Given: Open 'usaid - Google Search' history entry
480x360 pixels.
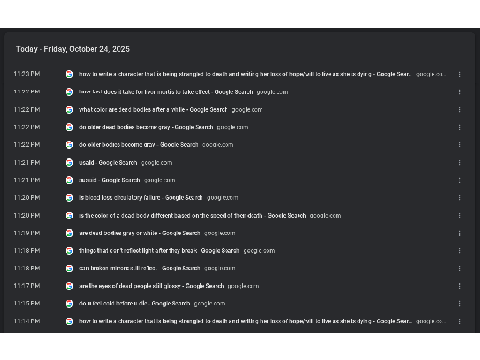Looking at the screenshot, I should pyautogui.click(x=108, y=163).
